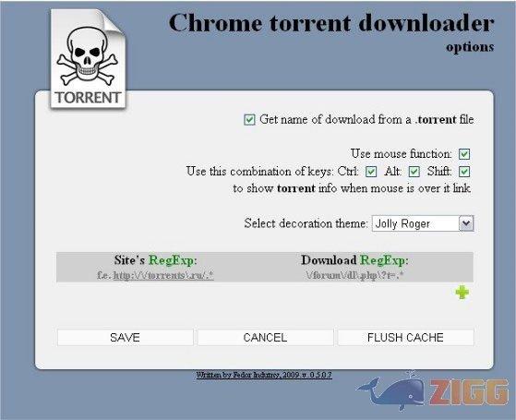Toggle the Shift key checkbox
The width and height of the screenshot is (516, 420).
pyautogui.click(x=464, y=172)
